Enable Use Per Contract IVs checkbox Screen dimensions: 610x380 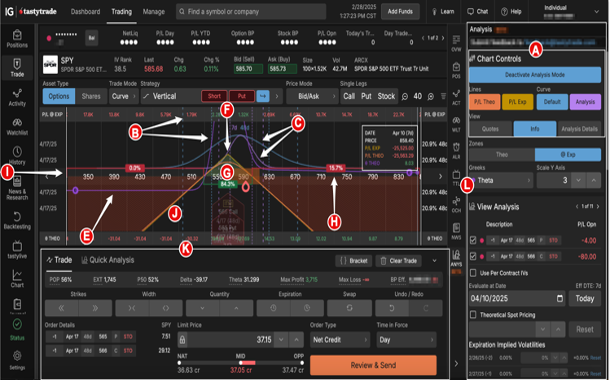click(473, 273)
